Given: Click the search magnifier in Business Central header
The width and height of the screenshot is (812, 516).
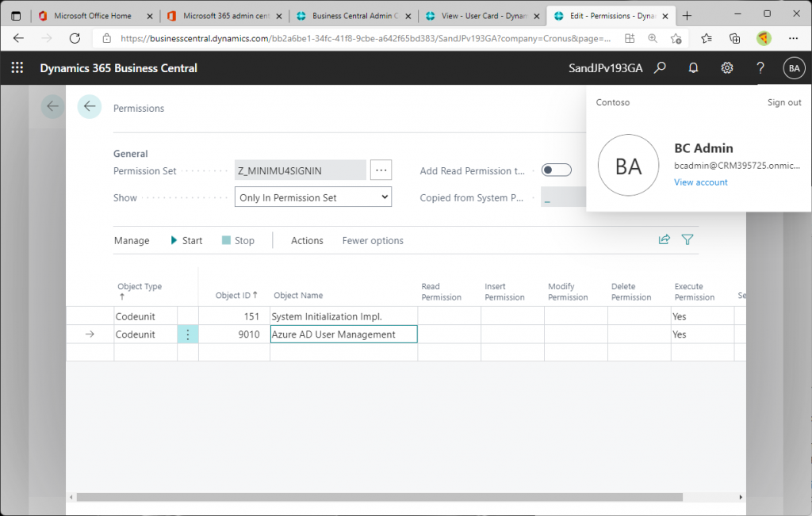Looking at the screenshot, I should point(660,68).
